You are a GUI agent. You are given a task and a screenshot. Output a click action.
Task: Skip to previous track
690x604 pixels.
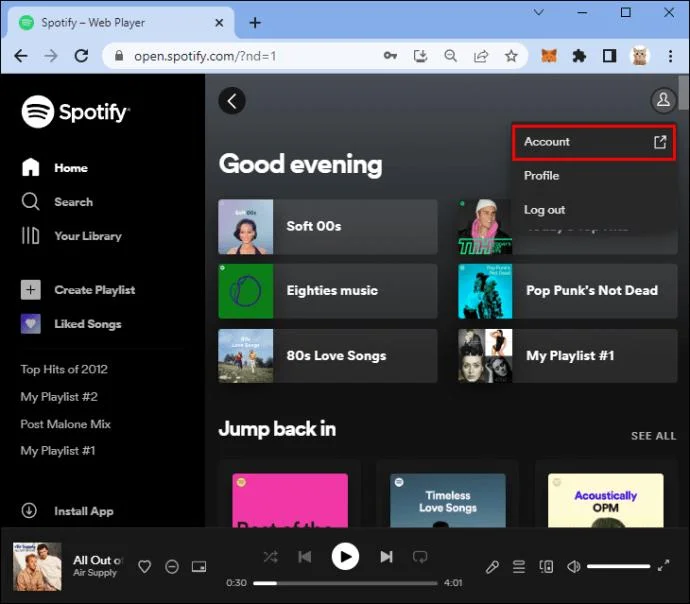[305, 557]
